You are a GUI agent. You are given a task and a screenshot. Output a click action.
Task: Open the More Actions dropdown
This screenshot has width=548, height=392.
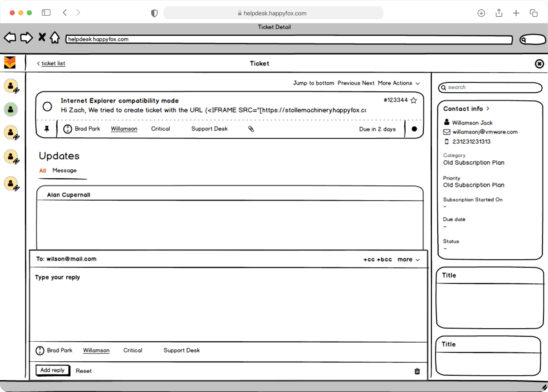[398, 83]
